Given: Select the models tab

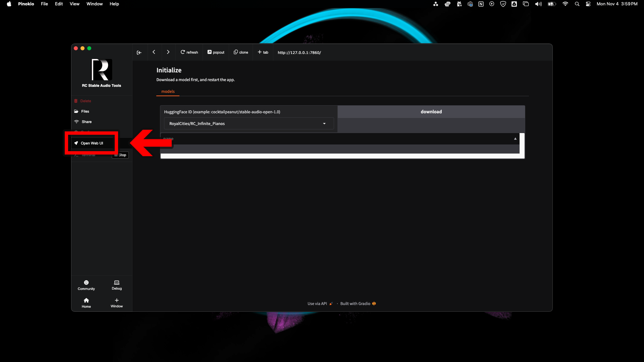Looking at the screenshot, I should [x=168, y=92].
